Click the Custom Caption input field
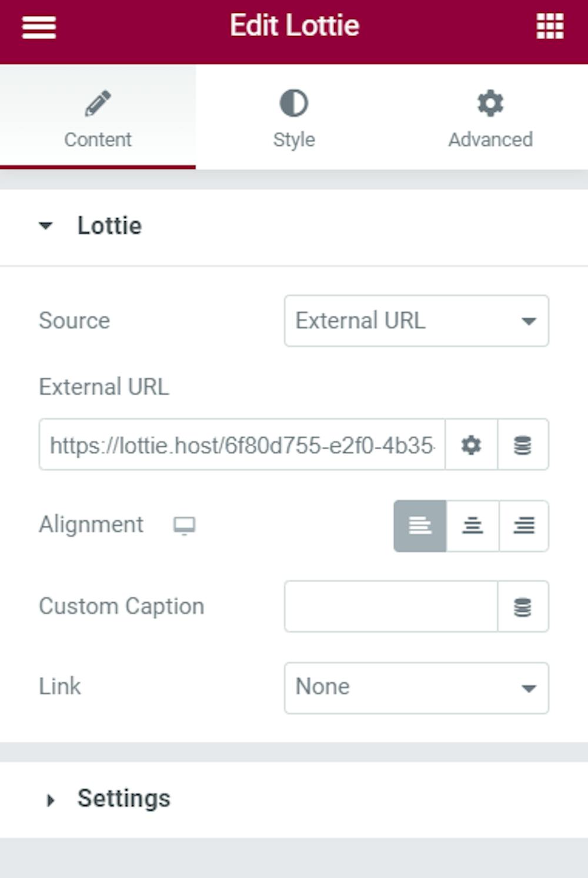Image resolution: width=588 pixels, height=878 pixels. coord(391,607)
